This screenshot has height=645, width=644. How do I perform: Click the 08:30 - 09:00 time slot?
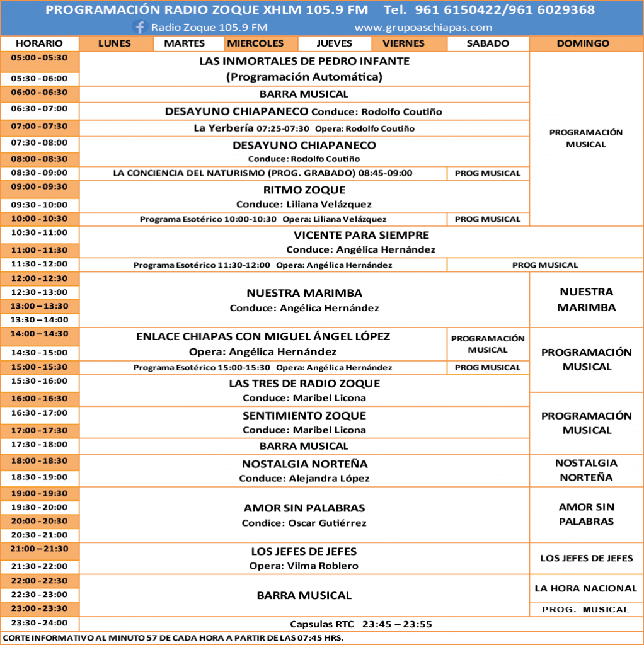pyautogui.click(x=40, y=173)
